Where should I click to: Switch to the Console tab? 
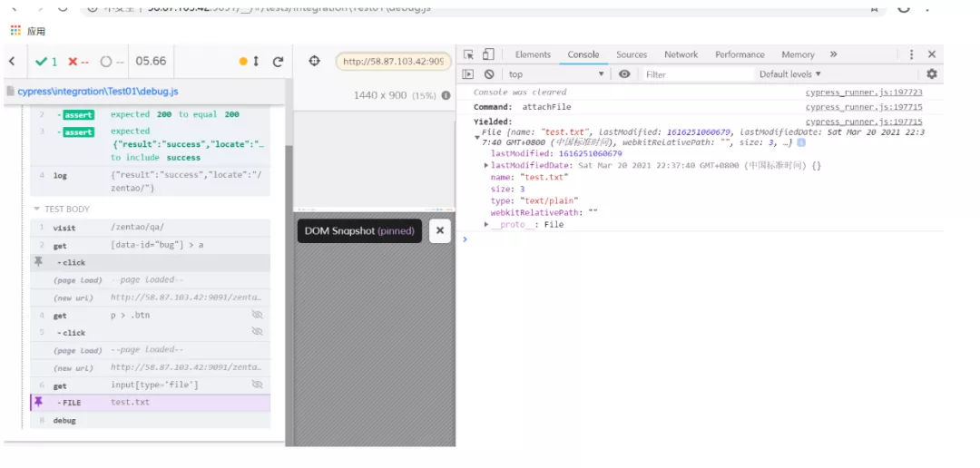pyautogui.click(x=583, y=54)
